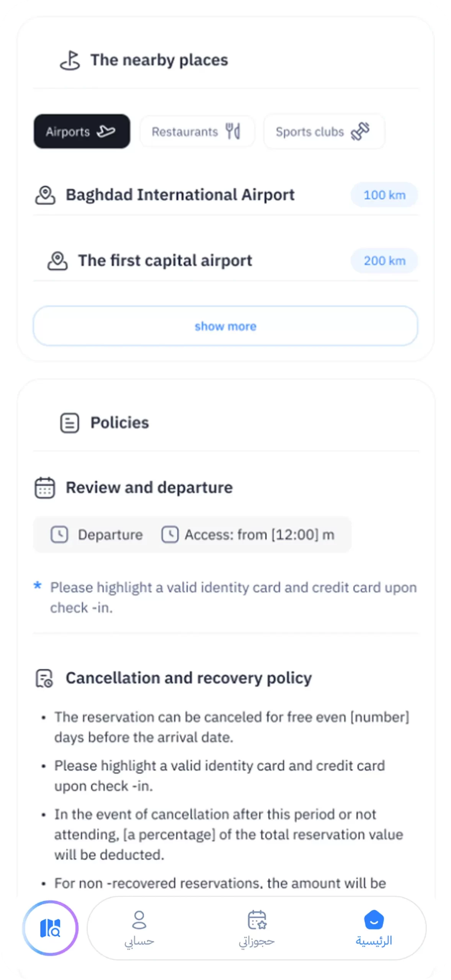The height and width of the screenshot is (980, 451).
Task: Tap the home icon in bottom bar
Action: pyautogui.click(x=374, y=920)
